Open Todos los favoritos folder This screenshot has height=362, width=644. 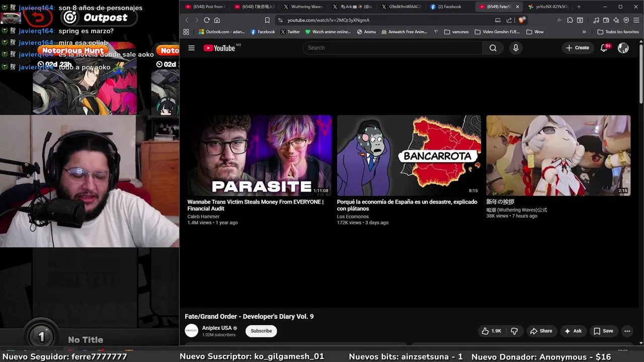tap(618, 32)
